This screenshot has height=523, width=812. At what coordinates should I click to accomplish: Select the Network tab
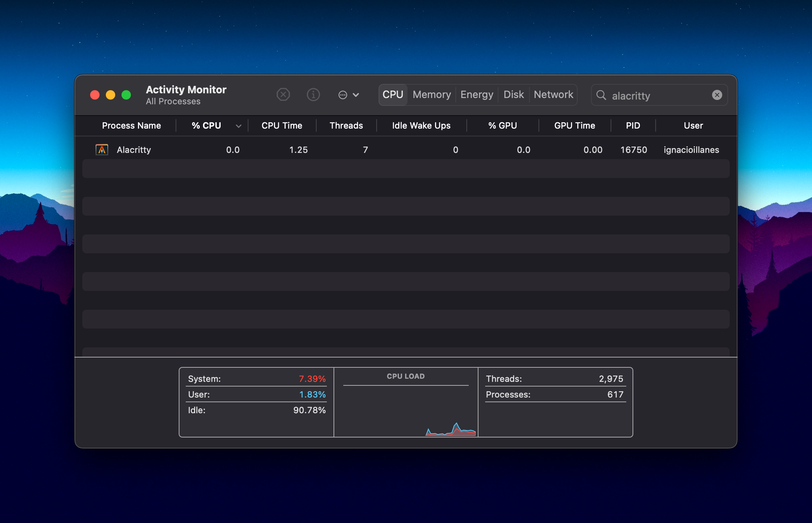click(553, 95)
